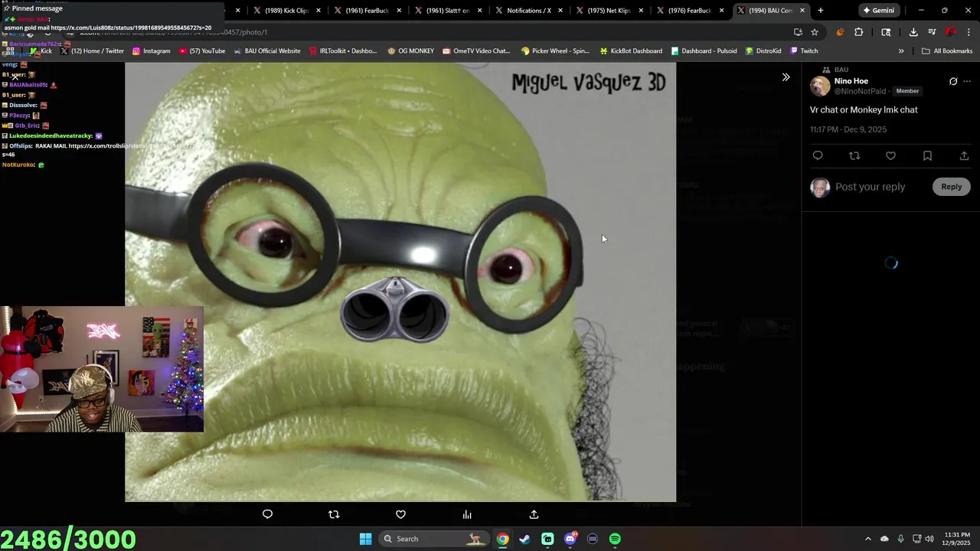Switch to the (1975) Net Klips tab

pyautogui.click(x=609, y=11)
